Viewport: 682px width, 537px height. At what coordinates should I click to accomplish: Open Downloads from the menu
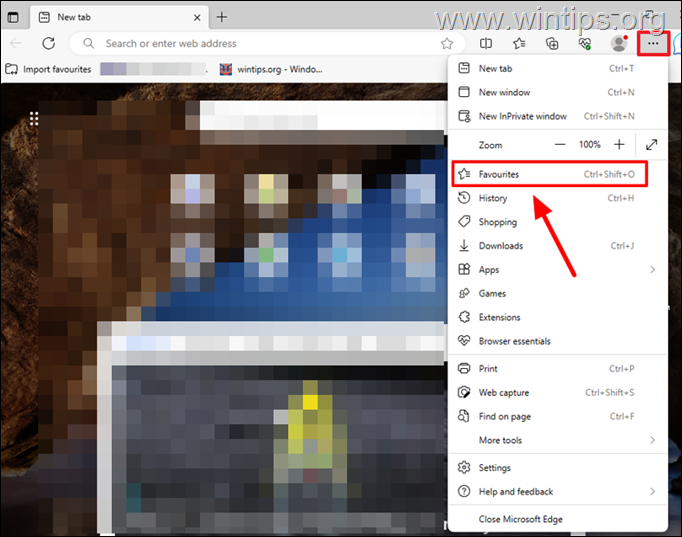click(x=558, y=246)
